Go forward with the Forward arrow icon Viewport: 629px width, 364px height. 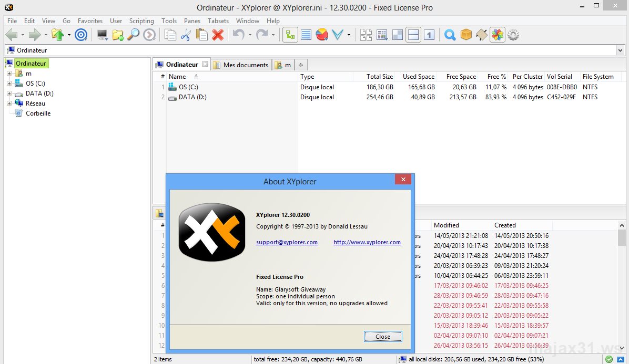coord(35,35)
